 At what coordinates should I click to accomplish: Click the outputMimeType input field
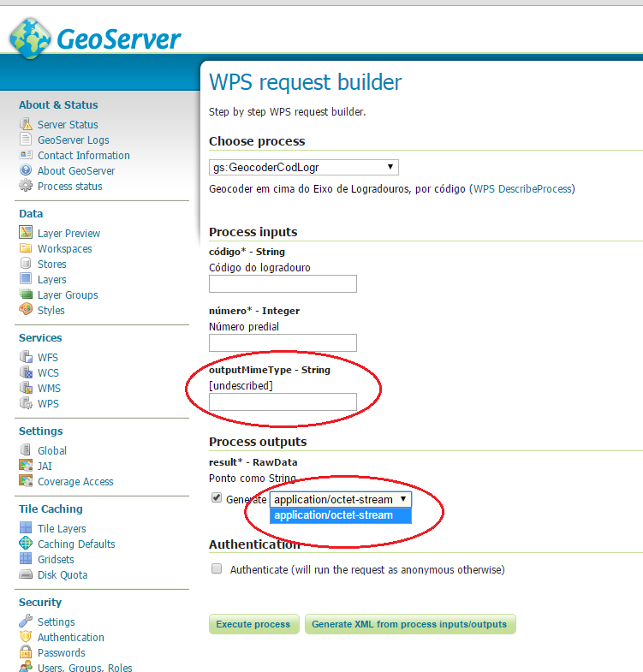tap(283, 402)
